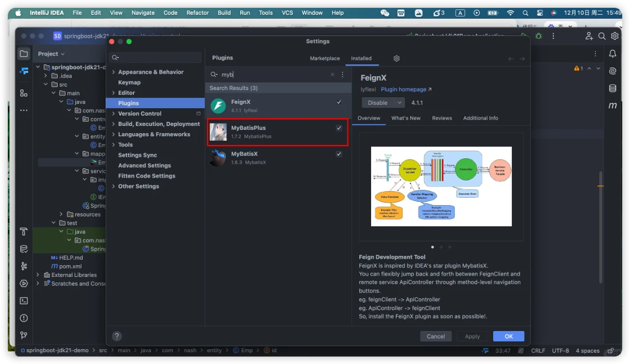The width and height of the screenshot is (630, 364).
Task: Open the Additional Info tab
Action: click(480, 118)
